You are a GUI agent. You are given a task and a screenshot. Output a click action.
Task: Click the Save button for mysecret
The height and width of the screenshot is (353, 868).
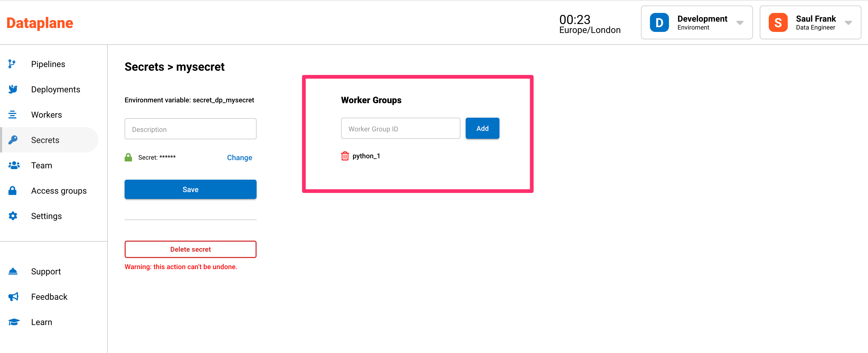pos(190,189)
